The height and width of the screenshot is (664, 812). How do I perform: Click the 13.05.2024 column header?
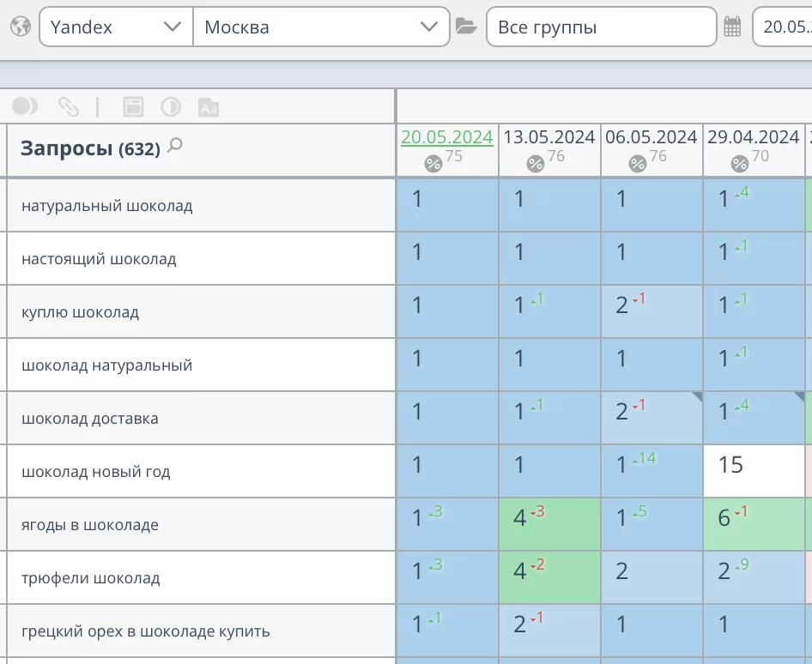click(x=548, y=137)
